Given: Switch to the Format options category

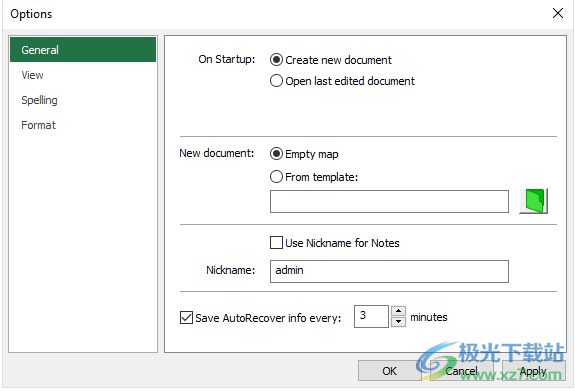Looking at the screenshot, I should pos(83,125).
